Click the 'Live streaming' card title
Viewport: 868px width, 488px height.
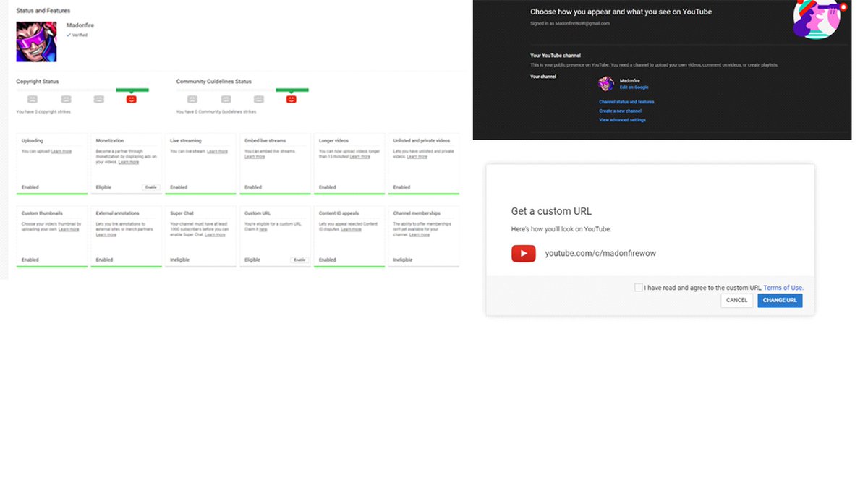pyautogui.click(x=186, y=140)
